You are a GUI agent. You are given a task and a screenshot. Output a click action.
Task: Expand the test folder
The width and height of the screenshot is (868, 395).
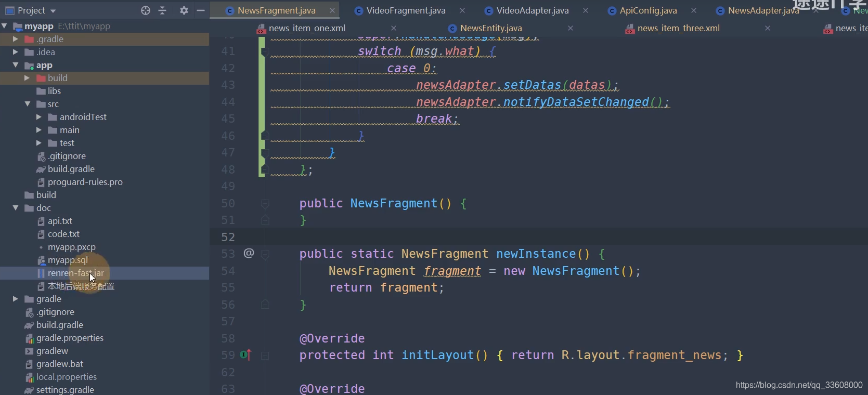click(38, 143)
